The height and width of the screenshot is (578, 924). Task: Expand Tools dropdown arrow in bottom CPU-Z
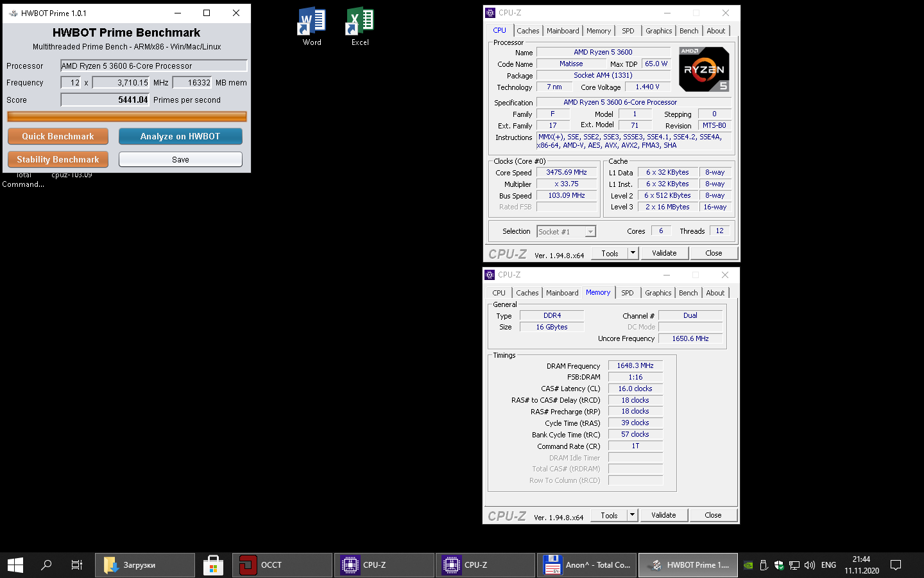(x=632, y=515)
